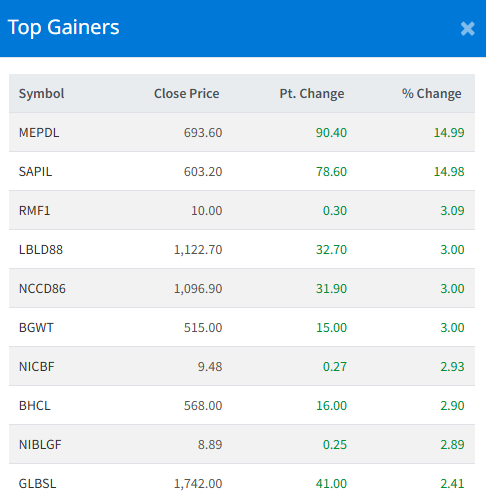Click the Pt. Change column header
486x495 pixels.
(312, 94)
